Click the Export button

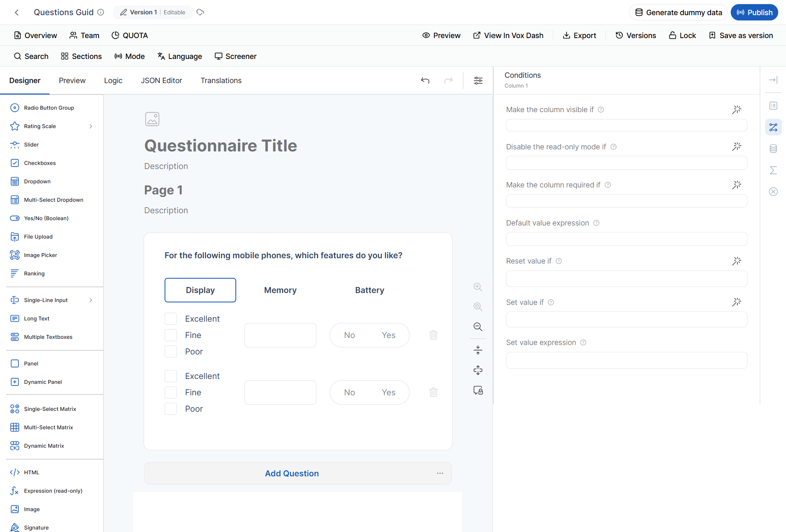click(579, 36)
